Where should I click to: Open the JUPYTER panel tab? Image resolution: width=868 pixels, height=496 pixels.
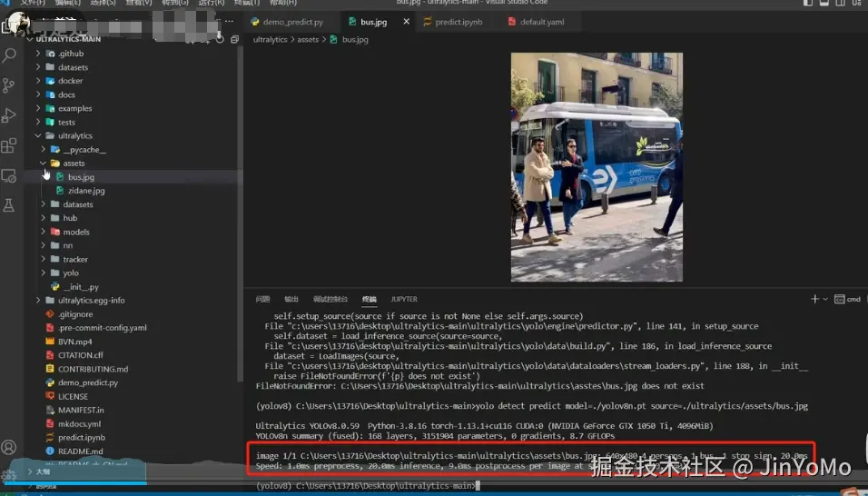pos(404,299)
